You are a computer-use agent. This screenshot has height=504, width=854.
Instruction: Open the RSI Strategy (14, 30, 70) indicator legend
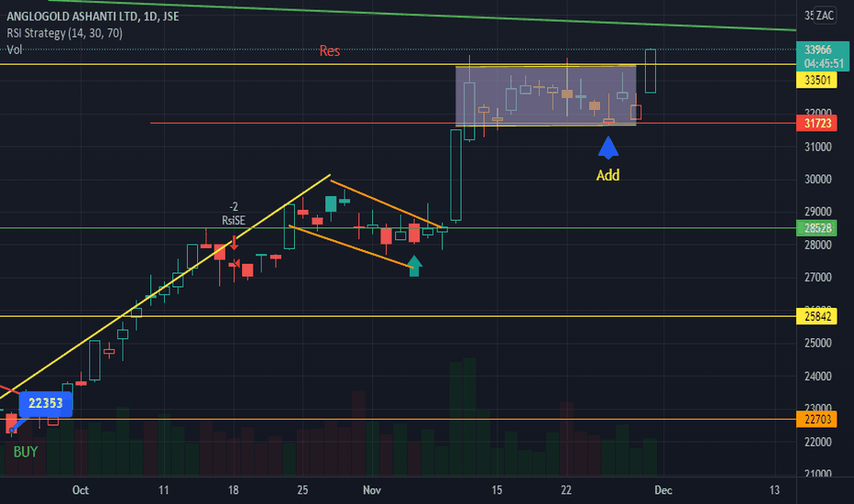(x=64, y=33)
